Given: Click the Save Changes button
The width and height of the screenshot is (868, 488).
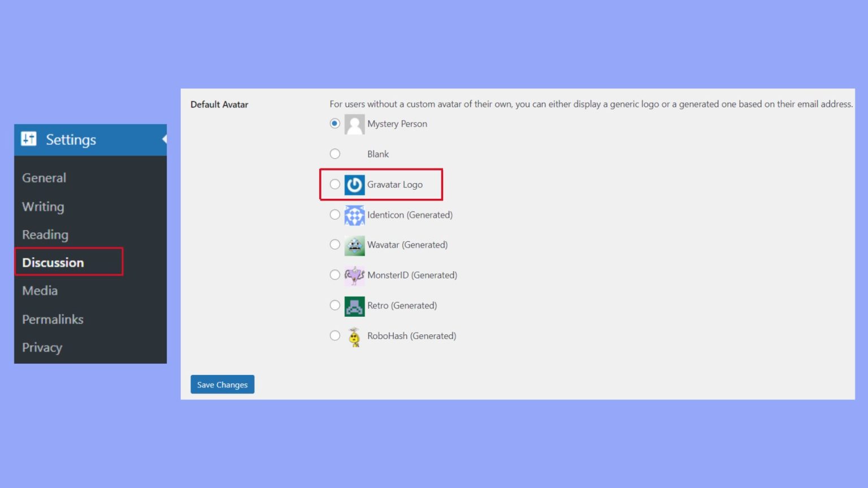Looking at the screenshot, I should click(222, 384).
